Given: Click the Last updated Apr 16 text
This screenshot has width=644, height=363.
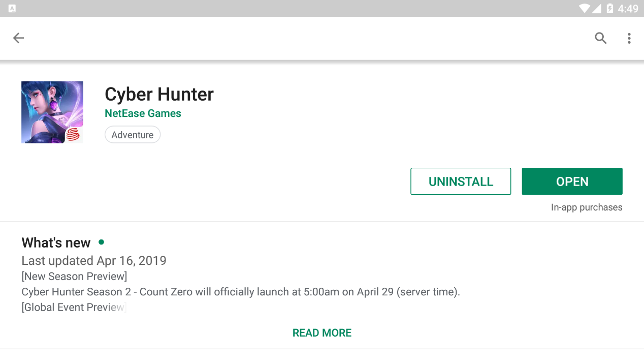Looking at the screenshot, I should pyautogui.click(x=93, y=260).
